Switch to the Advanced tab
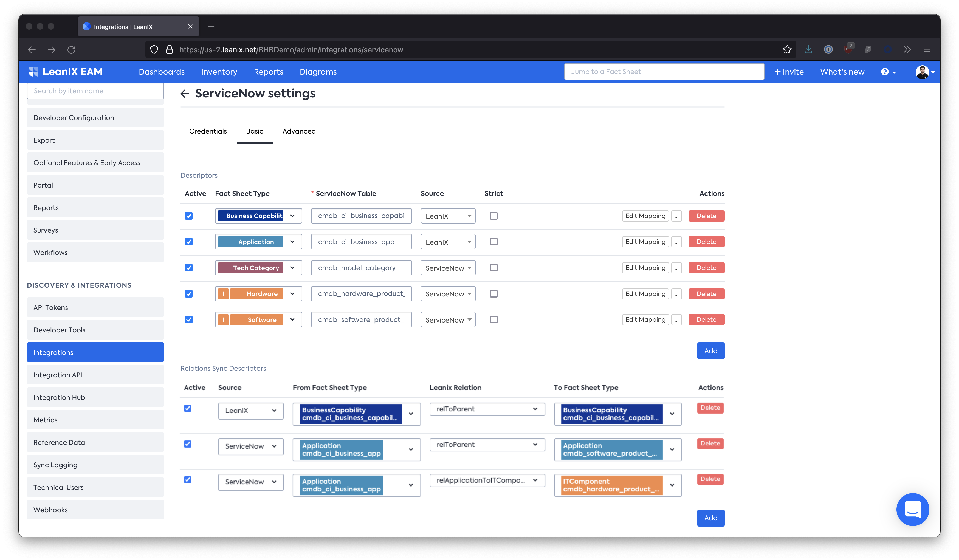The height and width of the screenshot is (560, 959). pyautogui.click(x=299, y=131)
